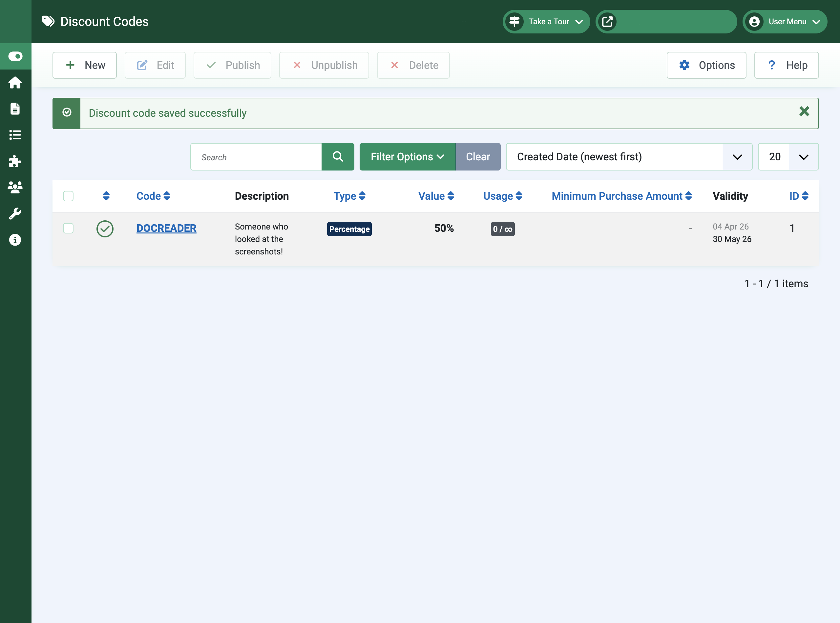The width and height of the screenshot is (840, 623).
Task: Open the User Menu
Action: 785,22
